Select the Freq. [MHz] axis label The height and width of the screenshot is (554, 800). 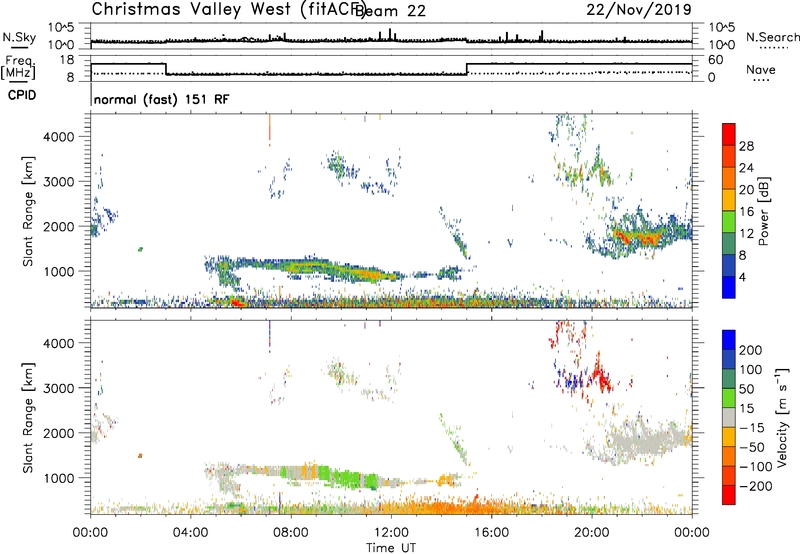tap(18, 67)
